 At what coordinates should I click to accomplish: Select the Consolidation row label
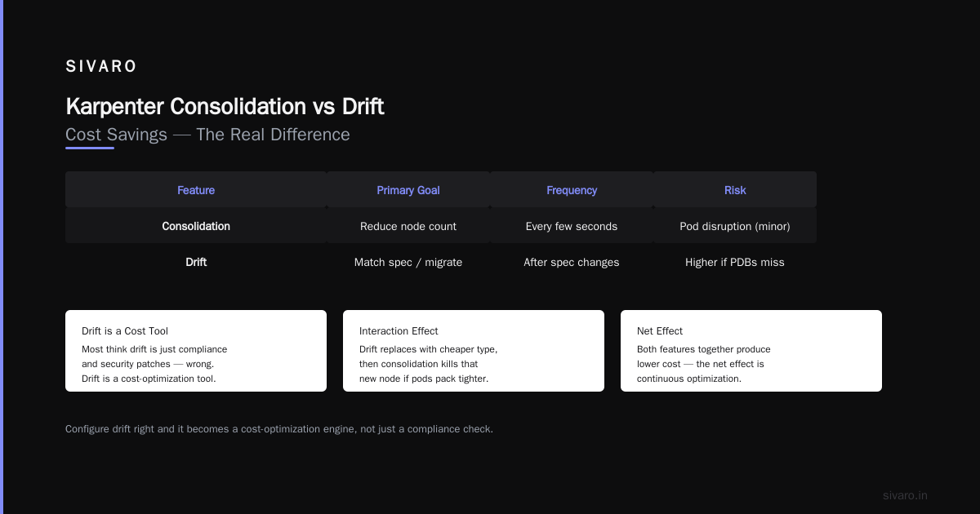[196, 226]
